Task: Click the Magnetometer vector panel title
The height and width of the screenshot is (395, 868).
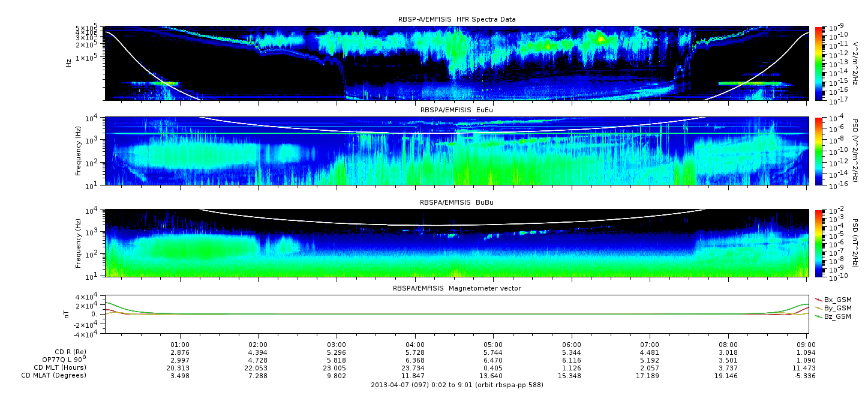Action: (456, 289)
